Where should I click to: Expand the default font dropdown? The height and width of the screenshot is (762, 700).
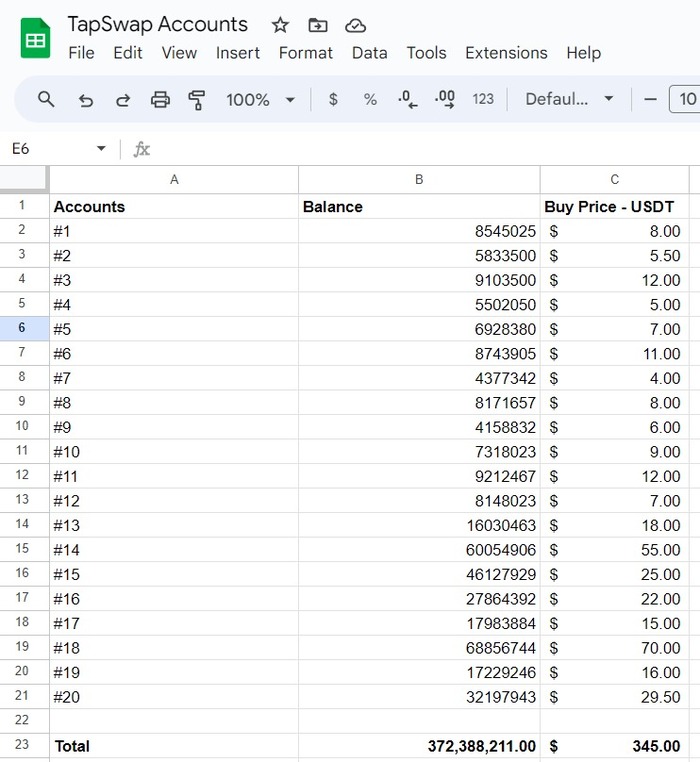point(570,99)
